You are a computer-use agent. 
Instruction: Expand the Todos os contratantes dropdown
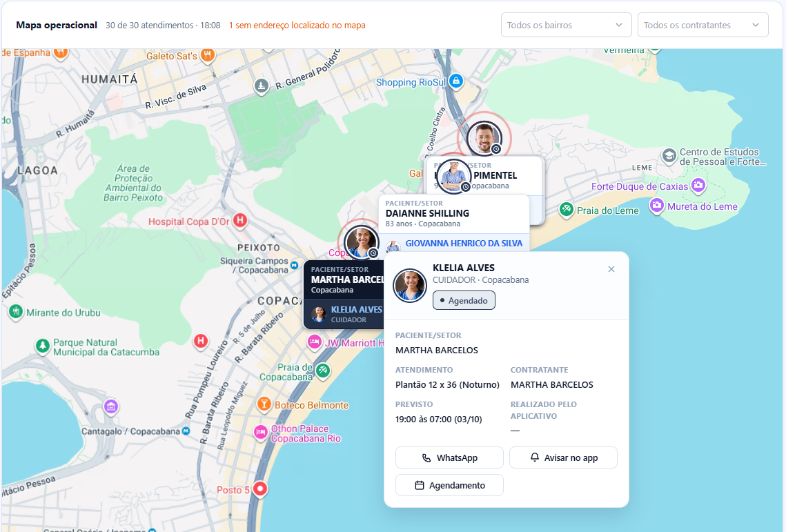(703, 25)
